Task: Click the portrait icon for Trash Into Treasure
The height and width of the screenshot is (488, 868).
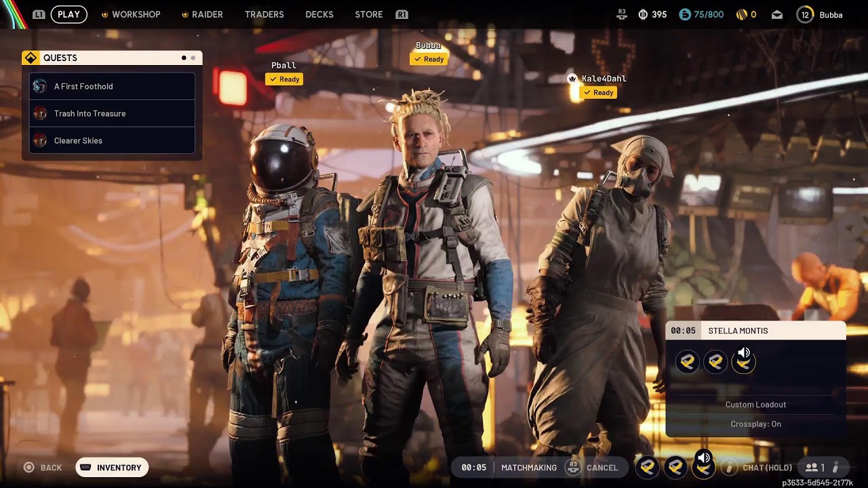Action: (40, 113)
